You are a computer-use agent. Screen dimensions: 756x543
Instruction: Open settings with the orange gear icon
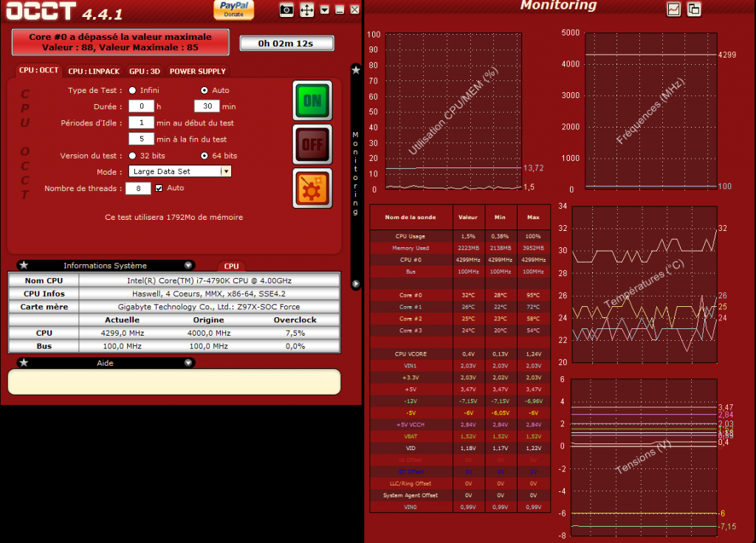312,188
